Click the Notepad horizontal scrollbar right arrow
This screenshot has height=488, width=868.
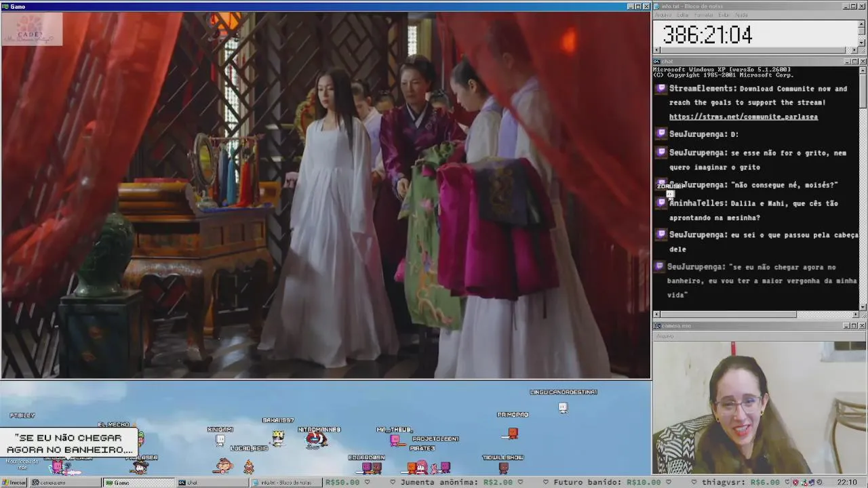[854, 50]
